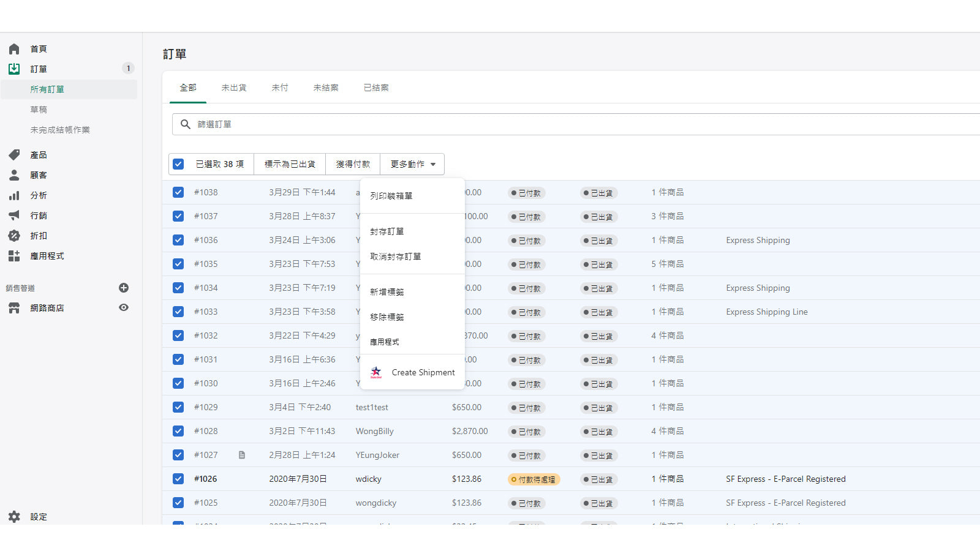Screen dimensions: 980x551
Task: Click the orders badge showing 1
Action: 128,69
